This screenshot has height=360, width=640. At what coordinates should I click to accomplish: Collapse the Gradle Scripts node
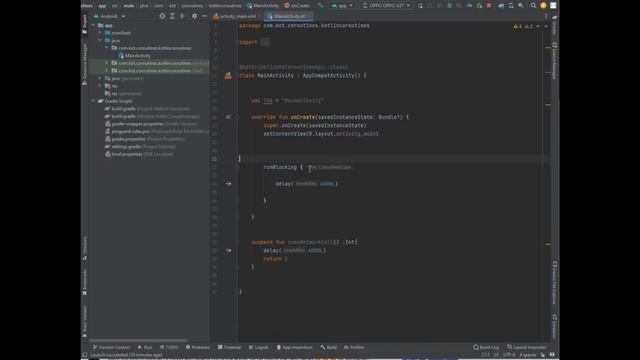pos(93,101)
